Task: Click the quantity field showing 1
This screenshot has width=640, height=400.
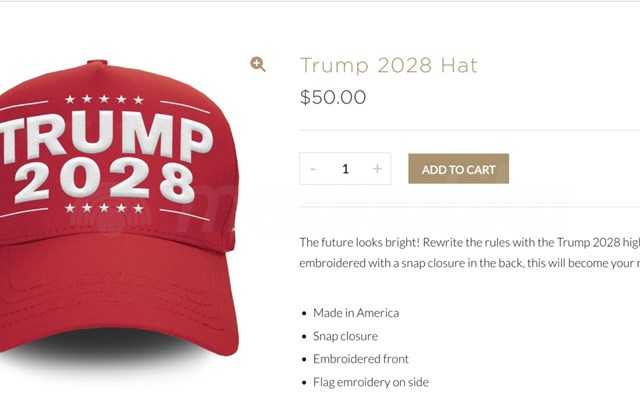Action: click(345, 169)
